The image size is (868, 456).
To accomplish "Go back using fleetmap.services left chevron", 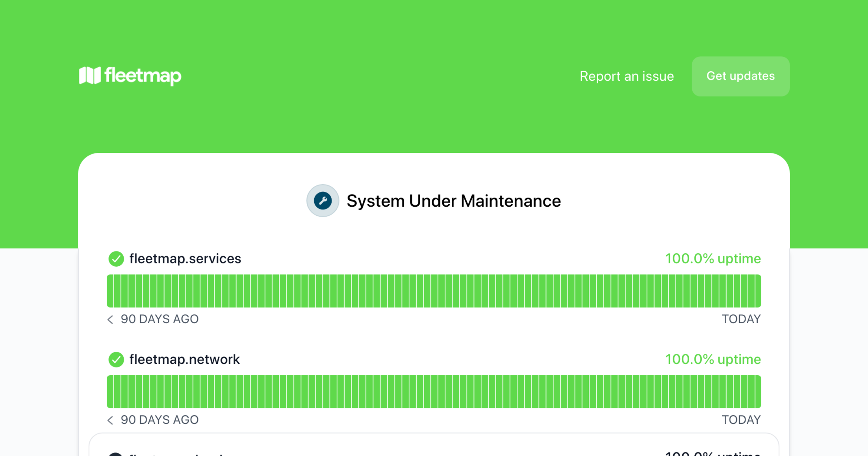I will [x=110, y=320].
